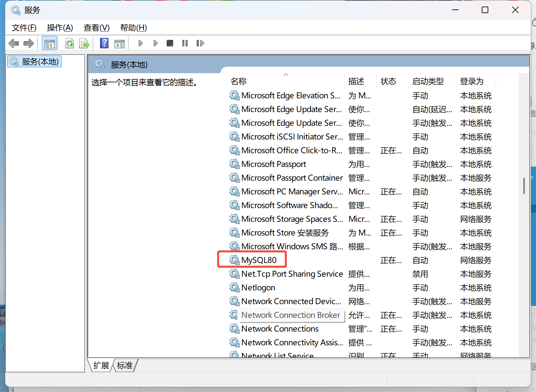Image resolution: width=536 pixels, height=392 pixels.
Task: Switch to the 扩展 tab
Action: click(x=101, y=366)
